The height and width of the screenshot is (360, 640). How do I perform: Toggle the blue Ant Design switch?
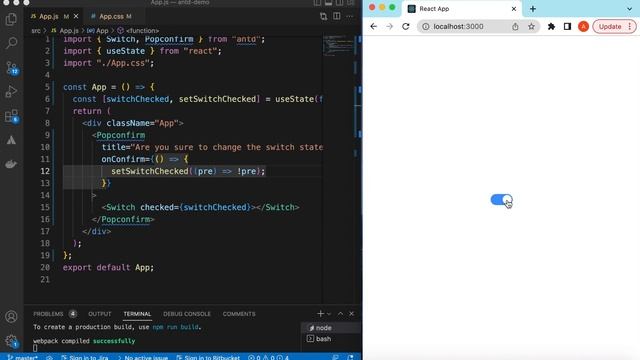pos(501,200)
